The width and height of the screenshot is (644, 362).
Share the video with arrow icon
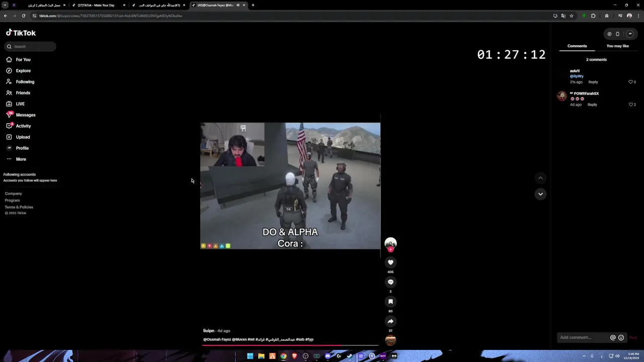point(390,321)
